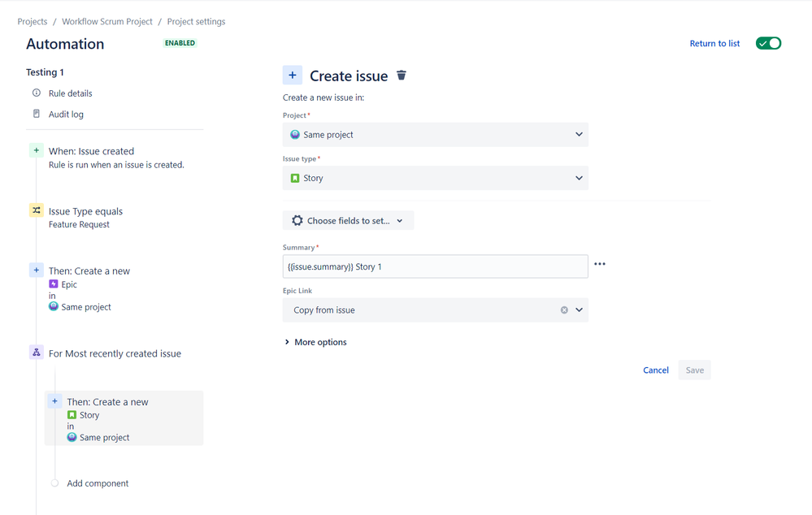The height and width of the screenshot is (515, 812).
Task: Click the Cancel button
Action: pyautogui.click(x=656, y=370)
